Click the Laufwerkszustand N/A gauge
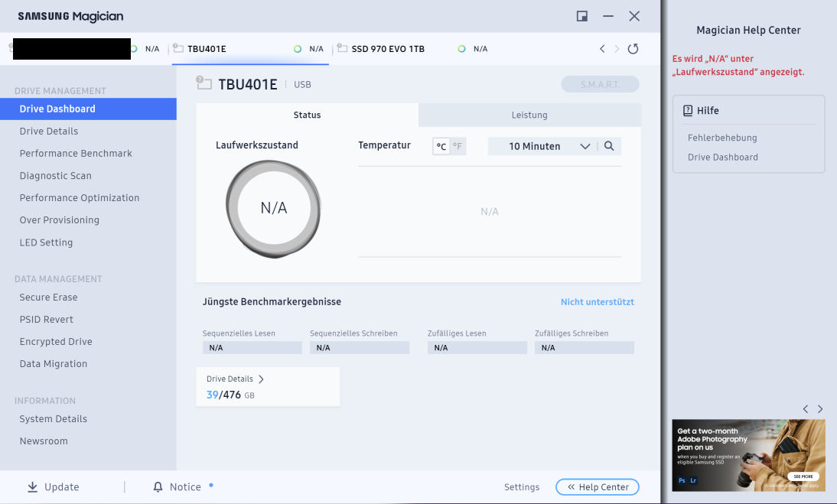837x504 pixels. [x=273, y=208]
